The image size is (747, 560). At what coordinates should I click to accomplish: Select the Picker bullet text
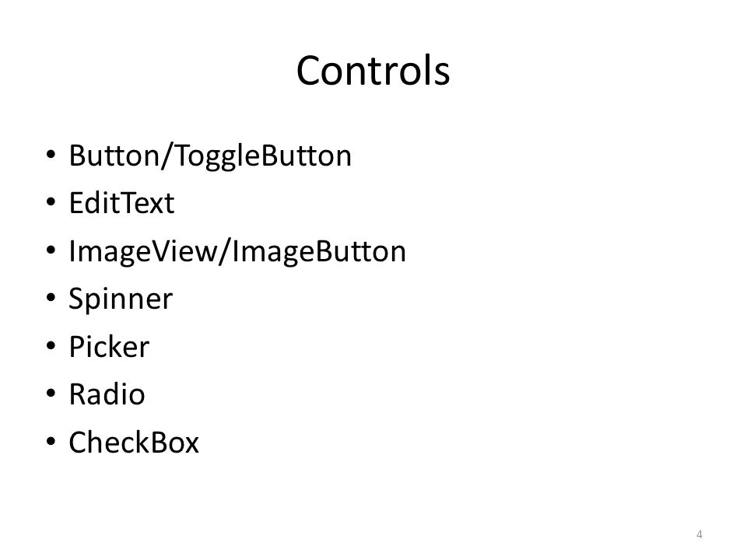(109, 346)
